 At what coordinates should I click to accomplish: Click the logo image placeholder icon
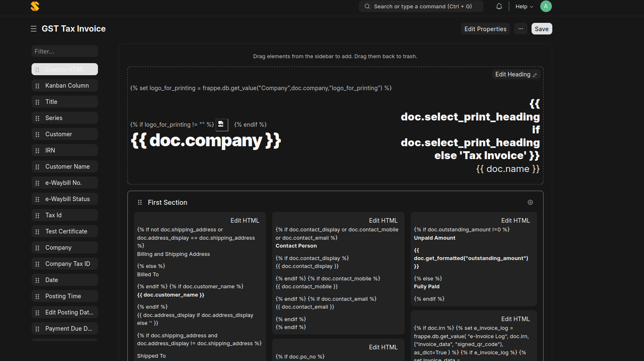click(221, 125)
